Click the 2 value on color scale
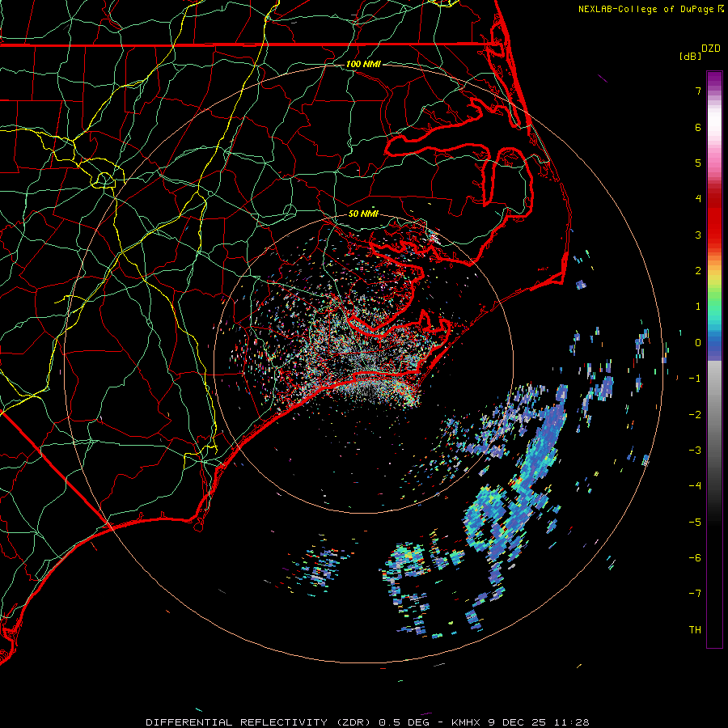 click(x=698, y=271)
